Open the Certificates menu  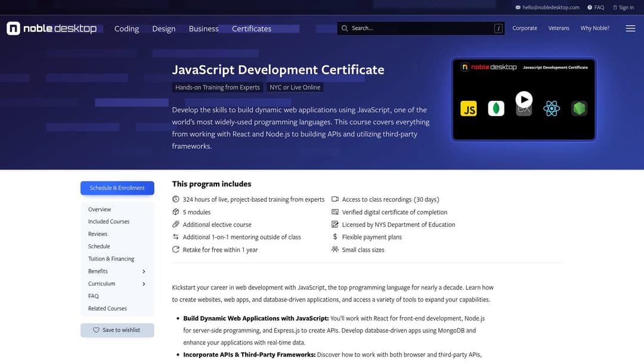coord(252,29)
